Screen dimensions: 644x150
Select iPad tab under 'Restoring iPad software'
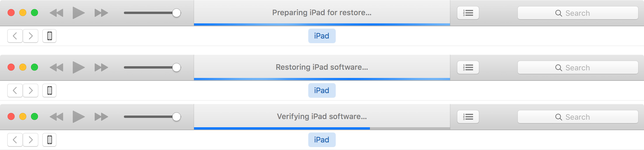tap(322, 90)
